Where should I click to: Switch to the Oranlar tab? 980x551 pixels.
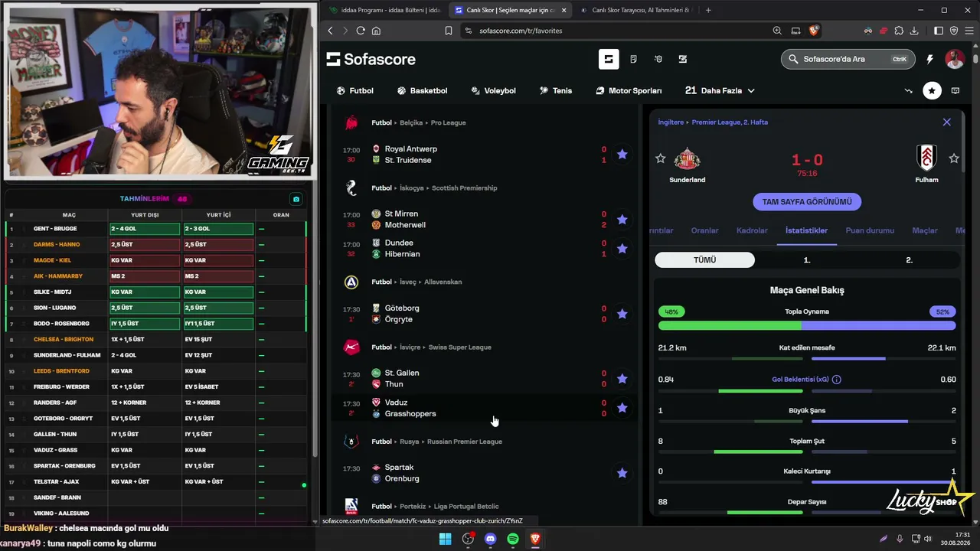(705, 230)
